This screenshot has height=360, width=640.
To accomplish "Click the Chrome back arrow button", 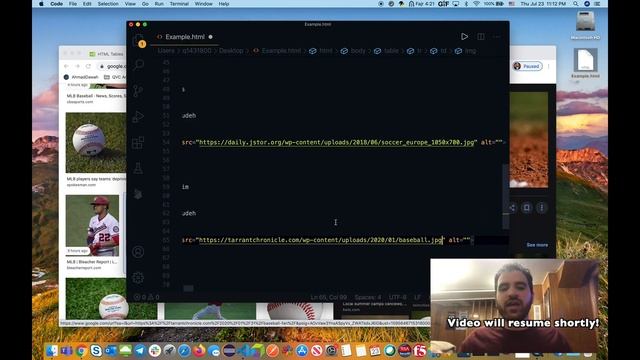I will tap(67, 66).
